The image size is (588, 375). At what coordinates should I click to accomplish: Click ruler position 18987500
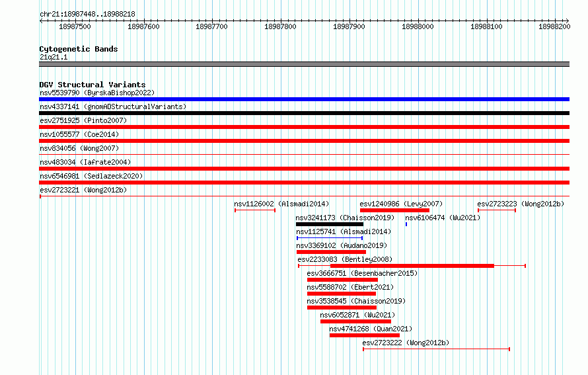75,26
